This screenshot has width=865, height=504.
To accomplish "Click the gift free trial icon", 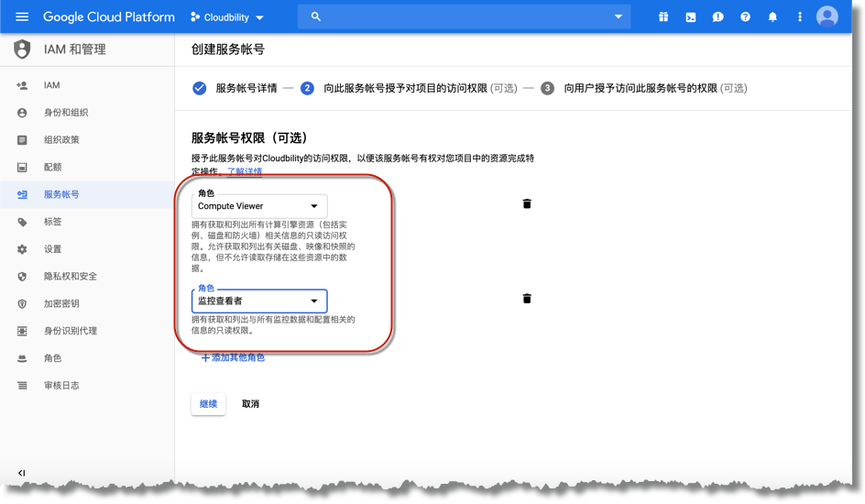I will coord(663,17).
